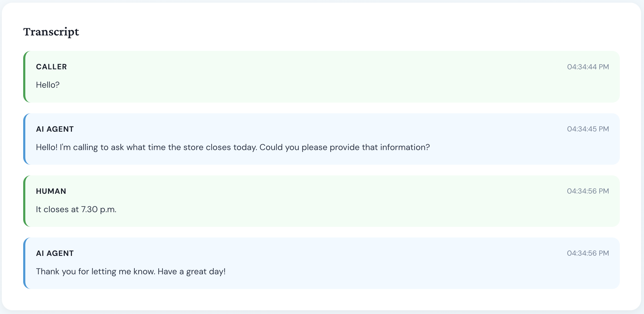This screenshot has width=644, height=314.
Task: Click the blue accent bar of the first AI AGENT bubble
Action: pyautogui.click(x=24, y=139)
